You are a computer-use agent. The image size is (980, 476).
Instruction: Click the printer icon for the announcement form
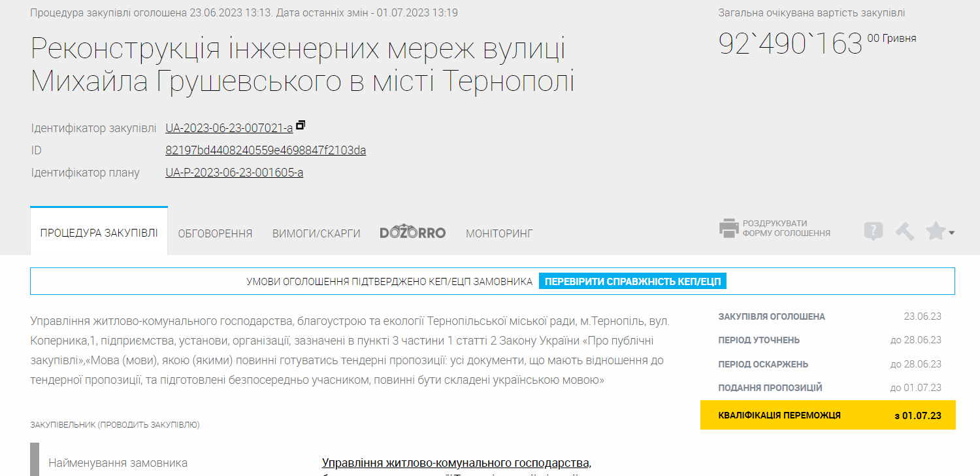[728, 228]
